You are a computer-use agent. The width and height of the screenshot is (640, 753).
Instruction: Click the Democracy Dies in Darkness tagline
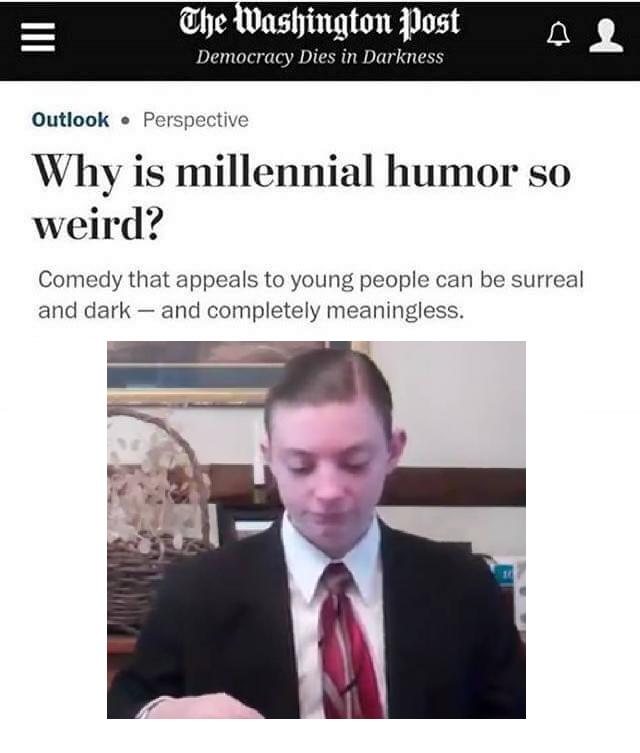tap(320, 57)
